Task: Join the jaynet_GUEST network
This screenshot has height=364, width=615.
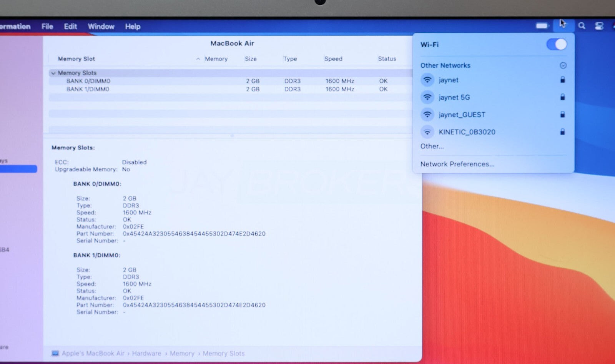Action: point(493,115)
